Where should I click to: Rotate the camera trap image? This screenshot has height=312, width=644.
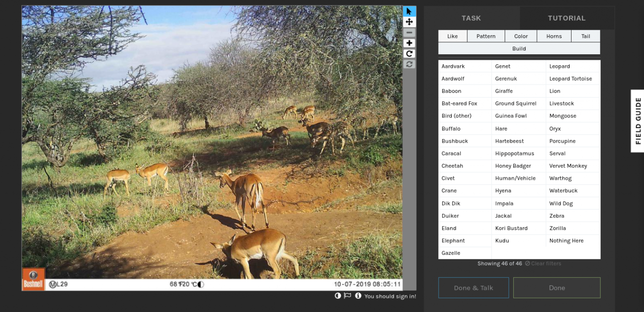(x=409, y=54)
